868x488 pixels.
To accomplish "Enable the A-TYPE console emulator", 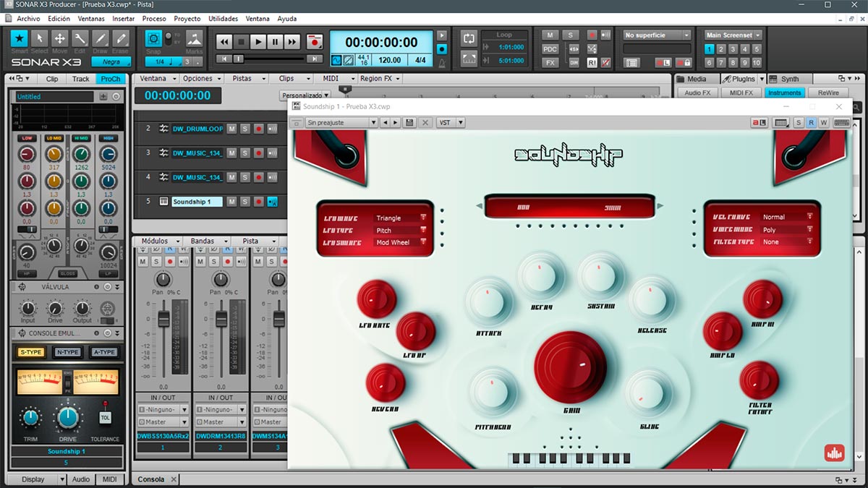I will tap(104, 352).
